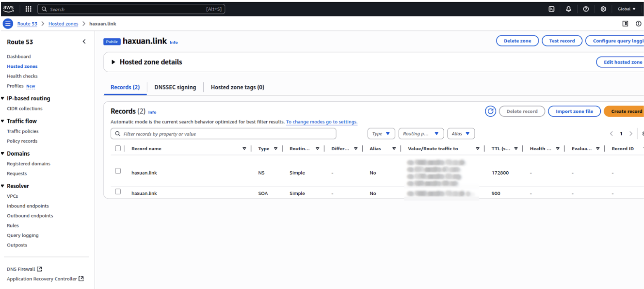Open Application Recovery Controller external link
This screenshot has height=289, width=644.
pyautogui.click(x=45, y=279)
